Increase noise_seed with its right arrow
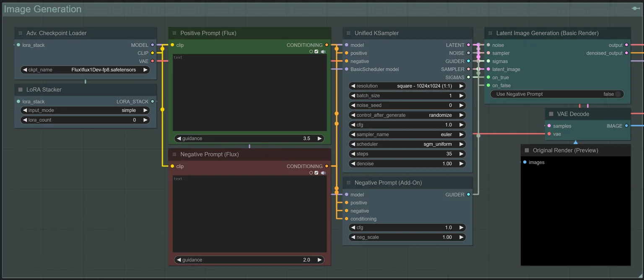644x280 pixels. [x=461, y=105]
